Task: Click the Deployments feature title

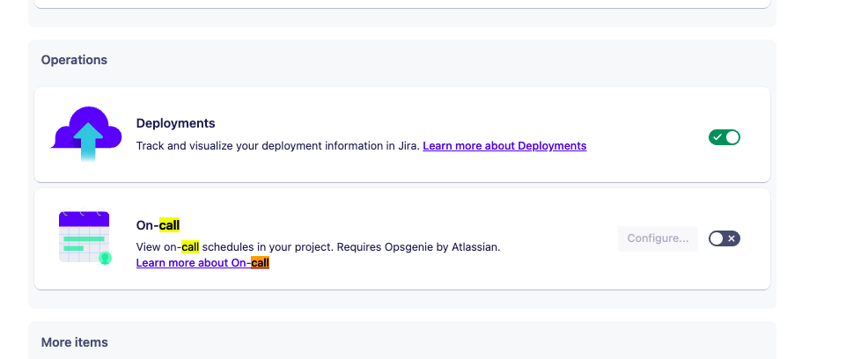Action: [175, 123]
